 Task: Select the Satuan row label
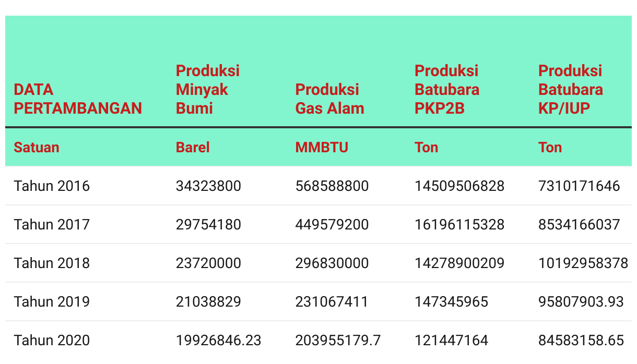pos(37,147)
